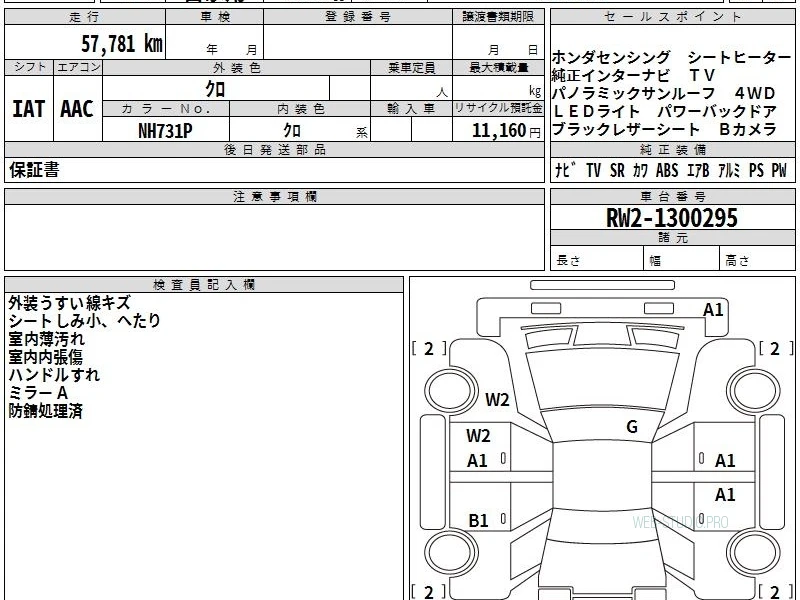
Task: Select ナビ in the 純正装備 row
Action: (x=565, y=170)
